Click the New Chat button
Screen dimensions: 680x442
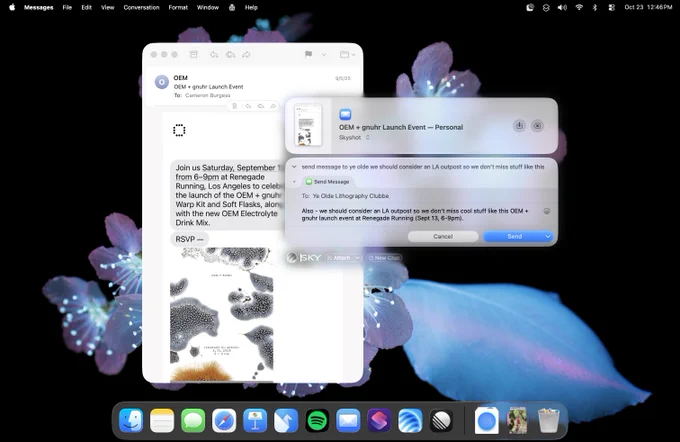tap(384, 258)
